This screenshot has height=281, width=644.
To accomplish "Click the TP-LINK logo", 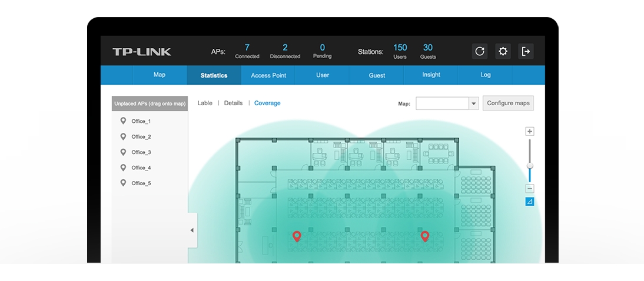I will coord(142,52).
